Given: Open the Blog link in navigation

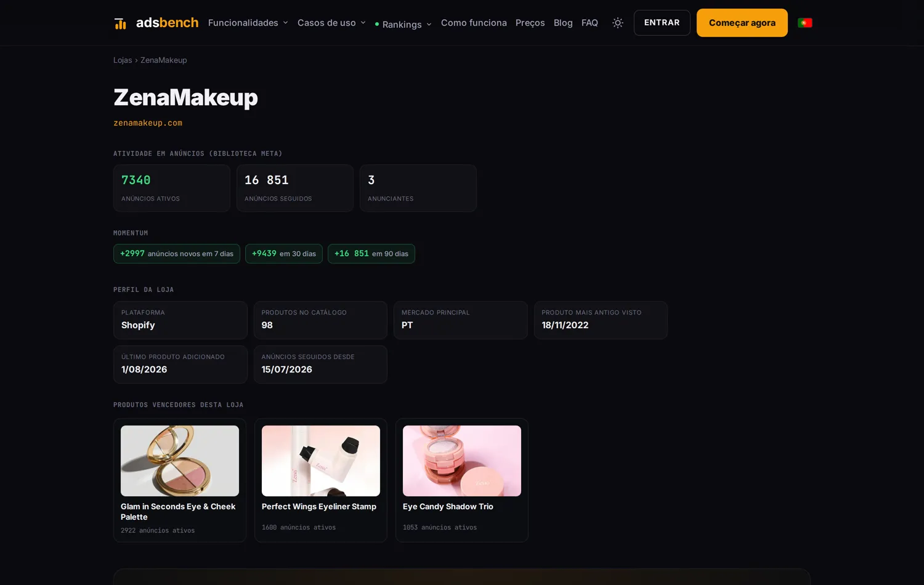Looking at the screenshot, I should tap(563, 23).
